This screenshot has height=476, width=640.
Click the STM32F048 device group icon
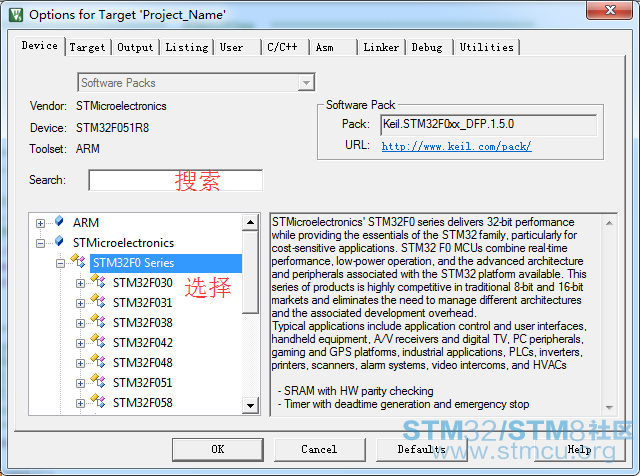(98, 361)
